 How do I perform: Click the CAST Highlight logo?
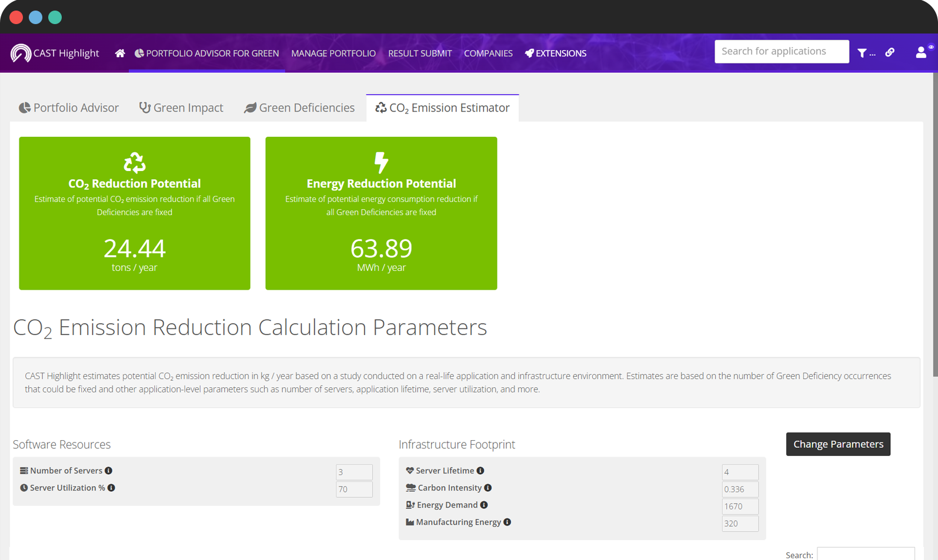[54, 53]
